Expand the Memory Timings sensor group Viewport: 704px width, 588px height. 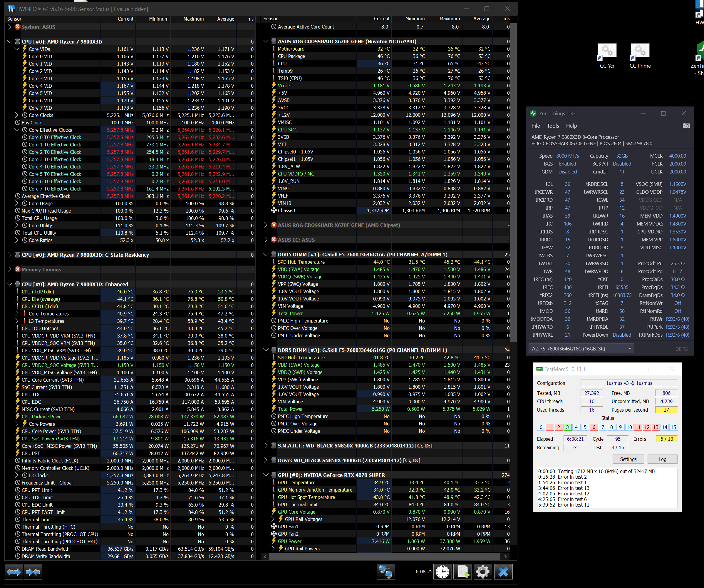click(x=10, y=269)
